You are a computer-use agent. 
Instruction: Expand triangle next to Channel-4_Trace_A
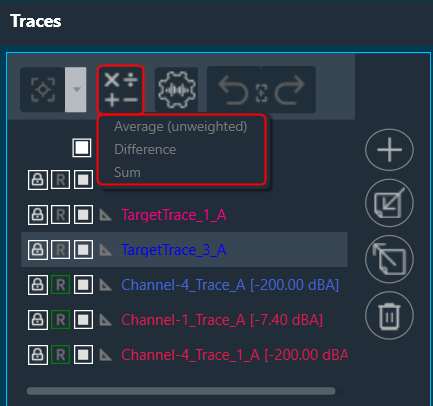(106, 285)
